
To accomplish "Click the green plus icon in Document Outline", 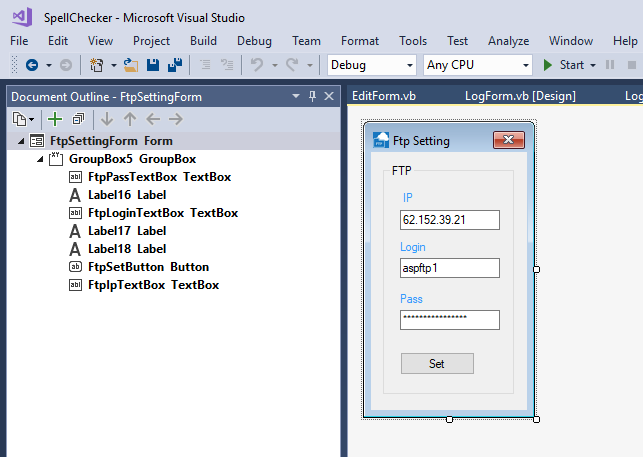I will click(55, 119).
